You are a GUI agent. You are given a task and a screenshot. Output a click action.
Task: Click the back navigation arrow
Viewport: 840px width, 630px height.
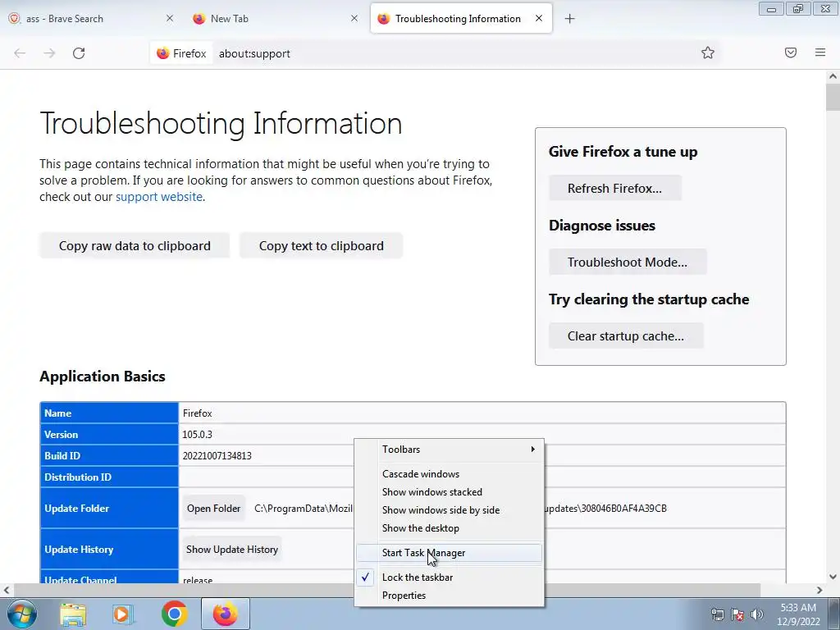pyautogui.click(x=20, y=53)
